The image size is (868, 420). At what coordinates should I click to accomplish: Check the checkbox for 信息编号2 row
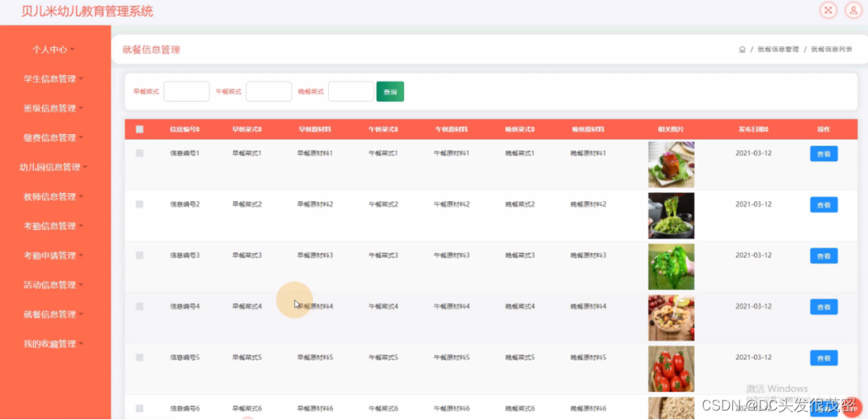(x=140, y=204)
